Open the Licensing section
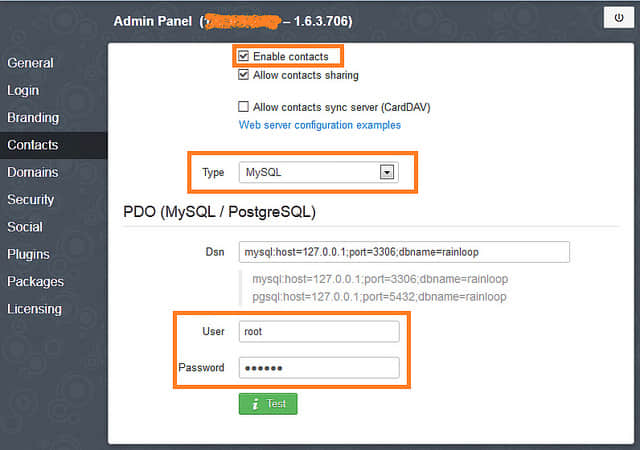This screenshot has height=450, width=640. point(35,309)
